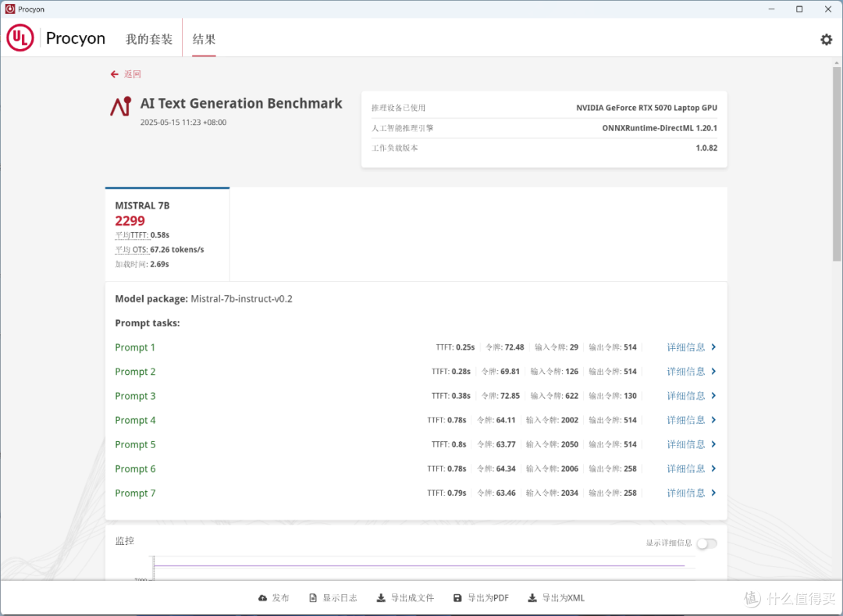Click the 监控 section heading
This screenshot has height=616, width=843.
pos(125,541)
